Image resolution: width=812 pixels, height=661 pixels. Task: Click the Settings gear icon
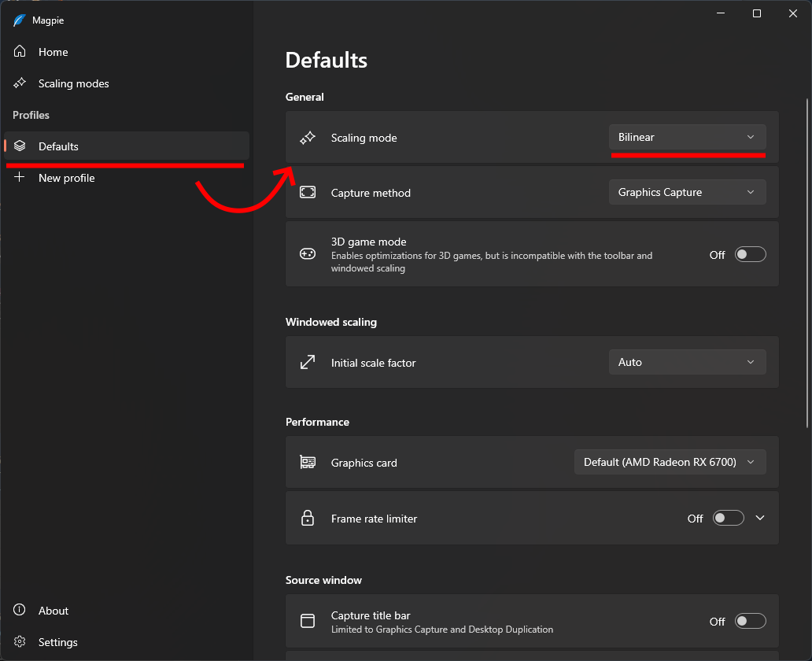click(20, 642)
